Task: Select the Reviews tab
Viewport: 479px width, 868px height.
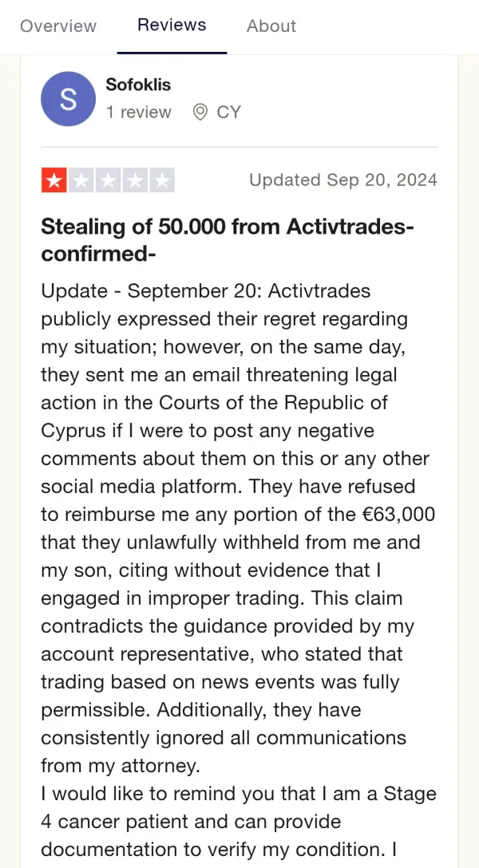Action: click(172, 25)
